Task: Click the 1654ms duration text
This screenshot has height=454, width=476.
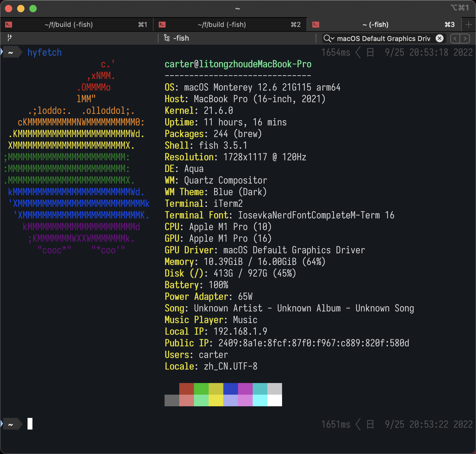Action: click(x=336, y=52)
